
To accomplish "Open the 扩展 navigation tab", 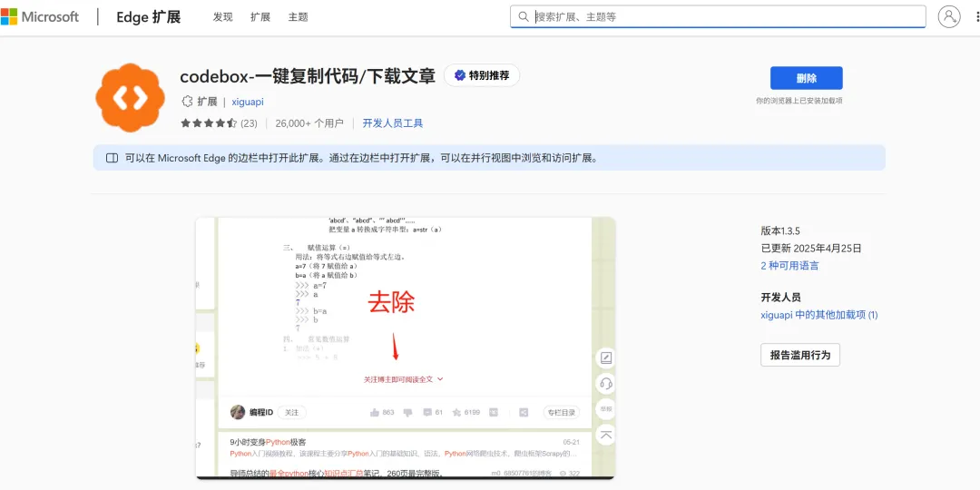I will (x=260, y=17).
